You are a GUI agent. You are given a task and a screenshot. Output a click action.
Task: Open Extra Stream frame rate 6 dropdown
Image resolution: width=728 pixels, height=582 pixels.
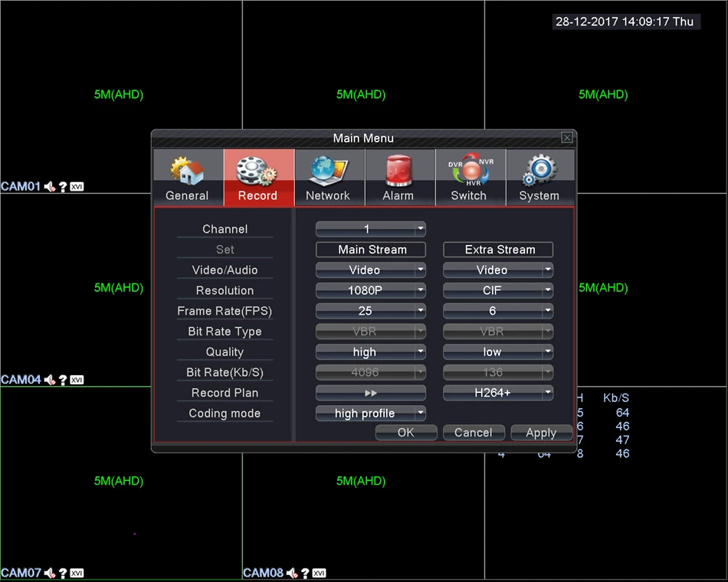coord(498,310)
